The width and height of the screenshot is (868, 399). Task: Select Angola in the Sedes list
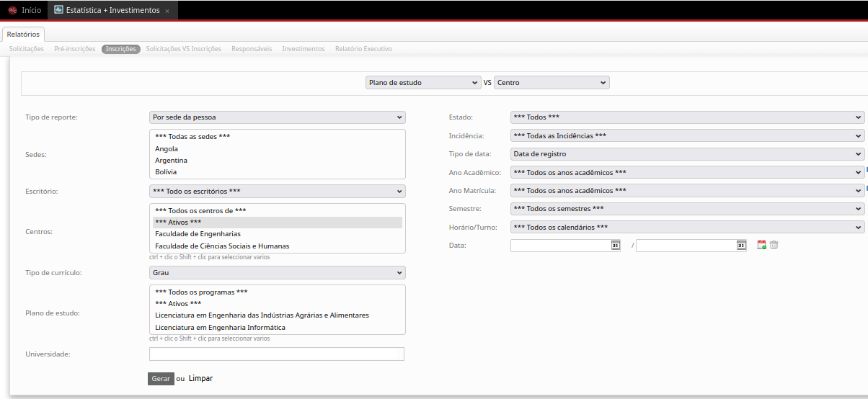[x=167, y=149]
